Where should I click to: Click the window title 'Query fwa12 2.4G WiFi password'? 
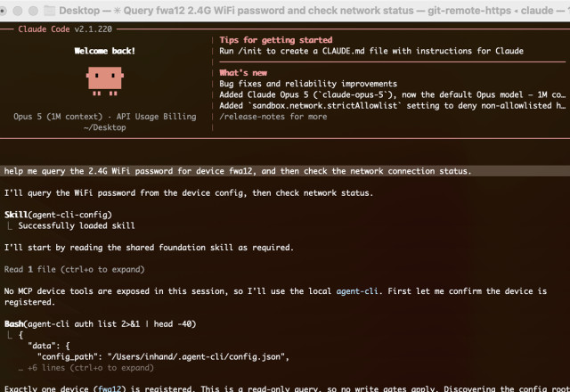(x=268, y=11)
